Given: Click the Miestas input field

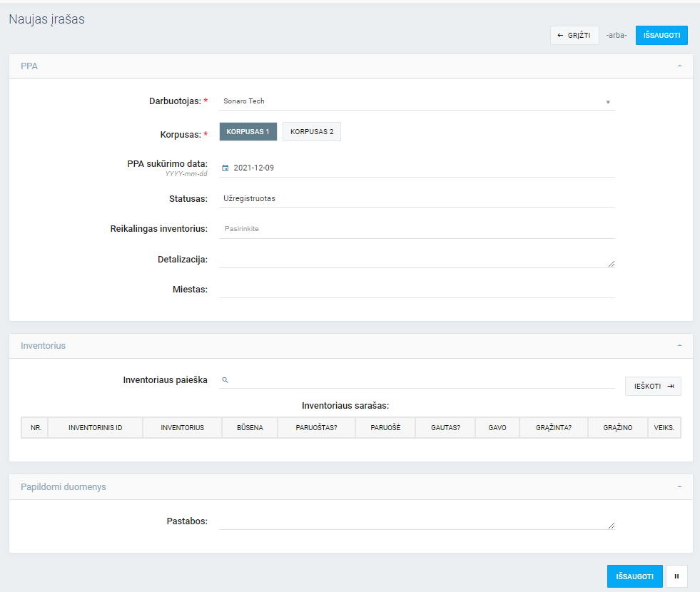Looking at the screenshot, I should point(417,289).
